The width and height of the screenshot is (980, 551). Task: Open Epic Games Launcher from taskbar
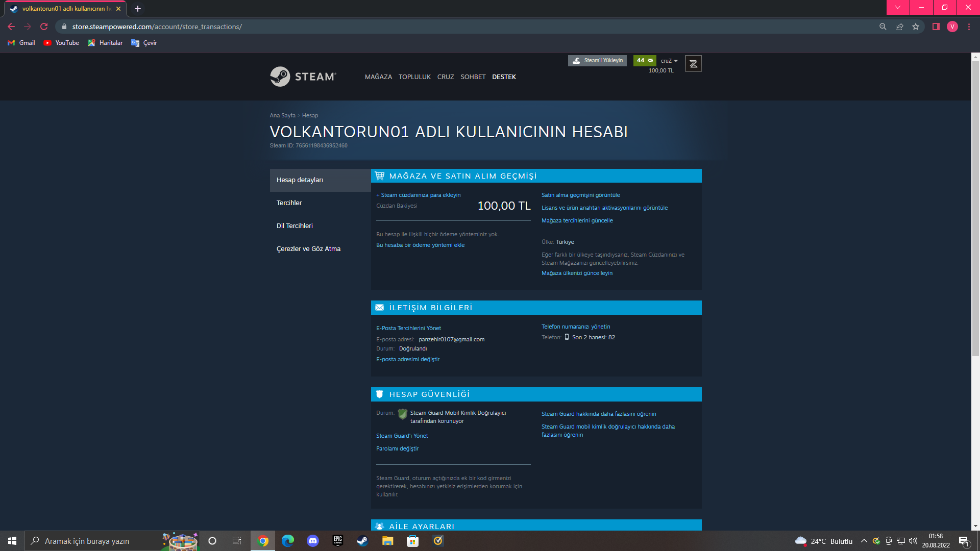[338, 541]
